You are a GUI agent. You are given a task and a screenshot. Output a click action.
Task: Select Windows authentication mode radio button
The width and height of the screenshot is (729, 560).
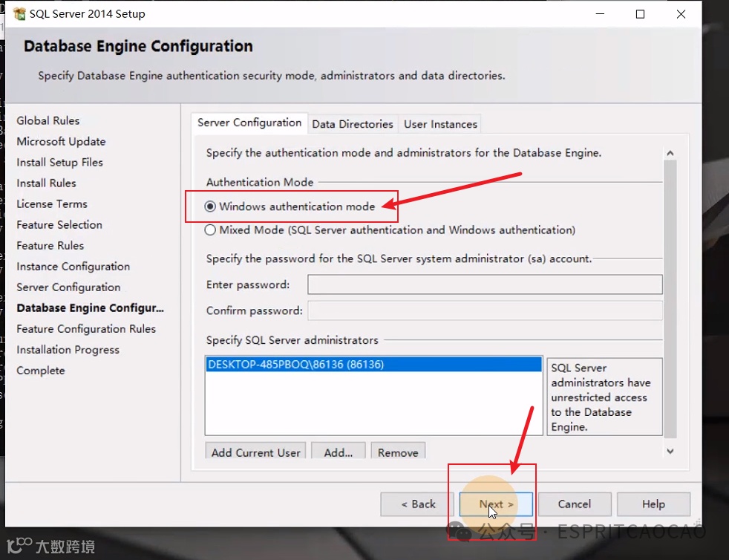(210, 206)
